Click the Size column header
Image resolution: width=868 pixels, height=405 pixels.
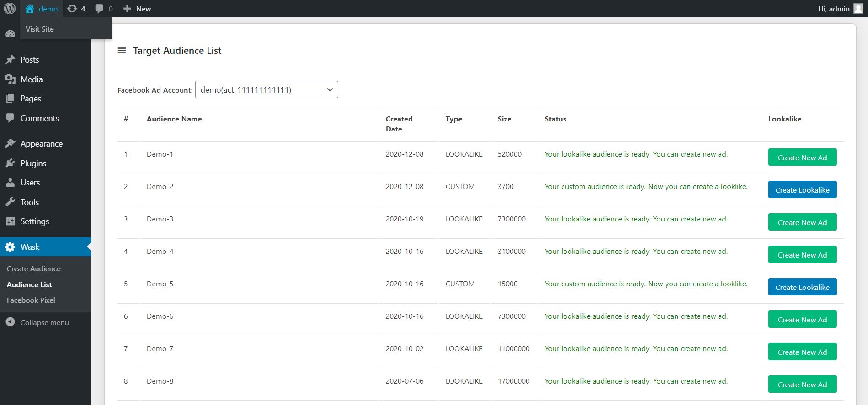[505, 119]
